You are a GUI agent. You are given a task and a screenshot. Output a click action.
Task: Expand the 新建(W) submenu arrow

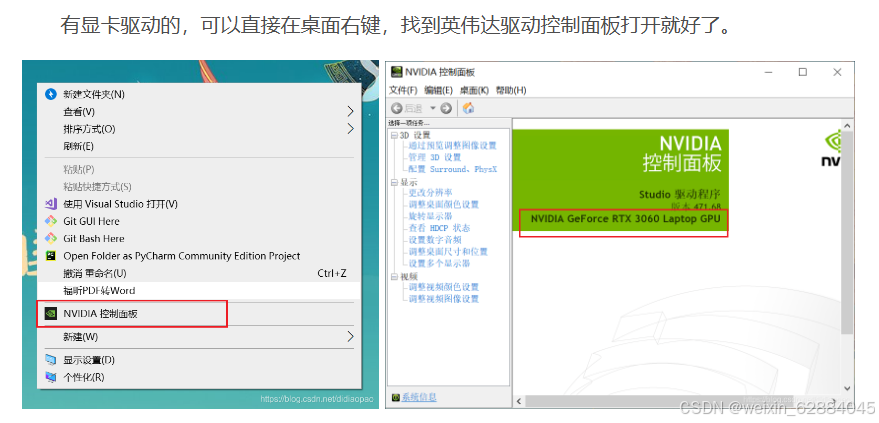coord(350,337)
